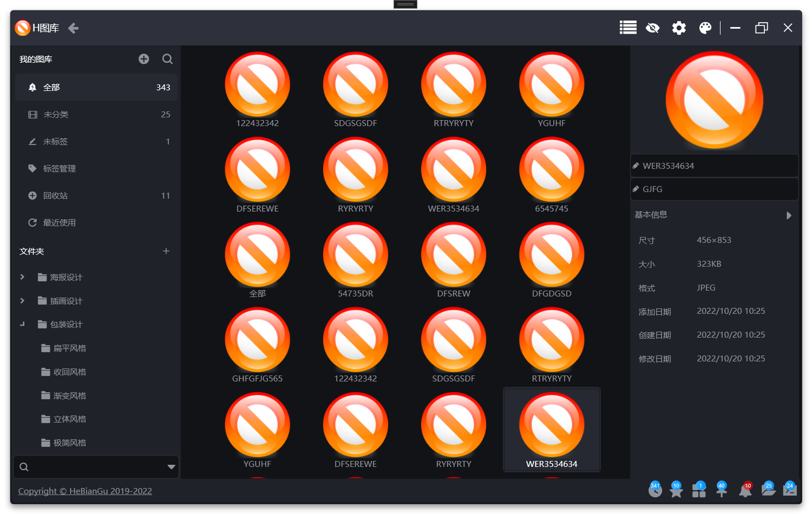
Task: Click the 我的图库 header
Action: click(36, 59)
